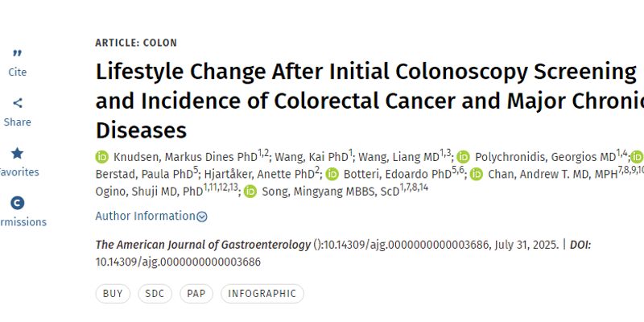Click the PAP button

(196, 294)
